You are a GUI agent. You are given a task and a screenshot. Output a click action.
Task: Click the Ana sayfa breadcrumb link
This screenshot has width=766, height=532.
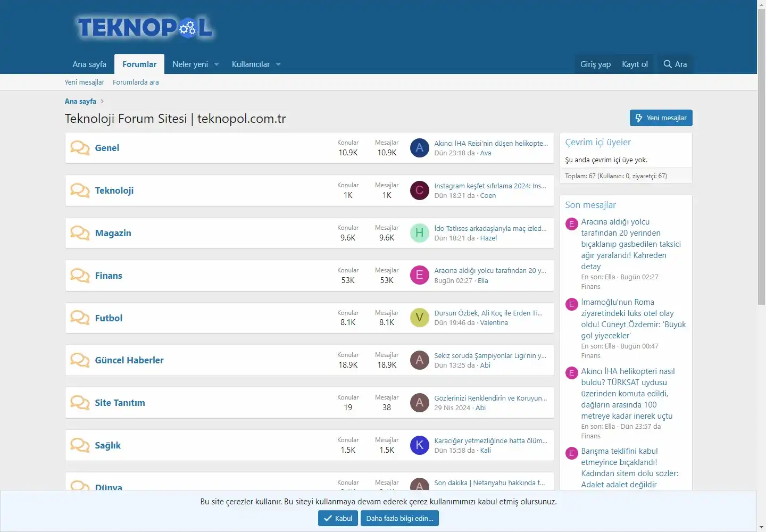coord(80,101)
